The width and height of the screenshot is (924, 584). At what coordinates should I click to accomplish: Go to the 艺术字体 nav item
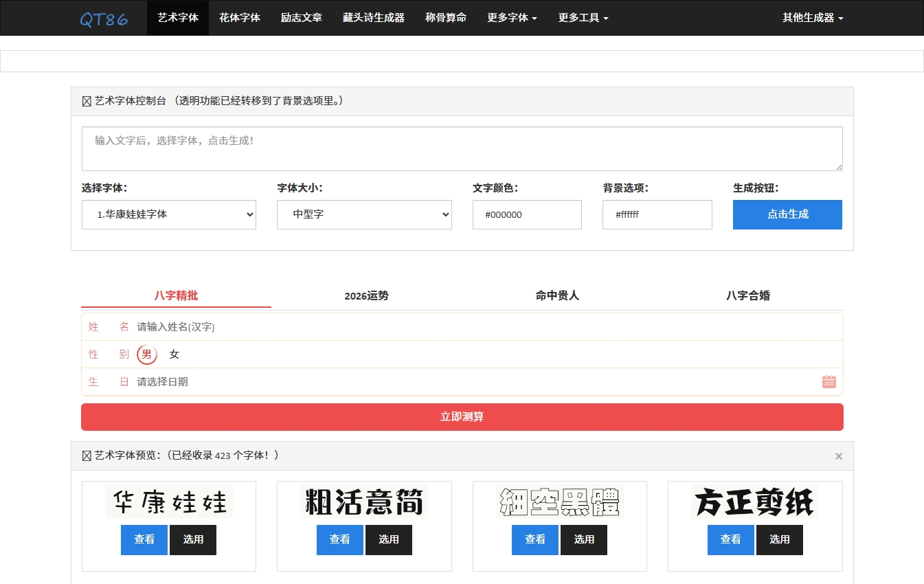click(178, 18)
